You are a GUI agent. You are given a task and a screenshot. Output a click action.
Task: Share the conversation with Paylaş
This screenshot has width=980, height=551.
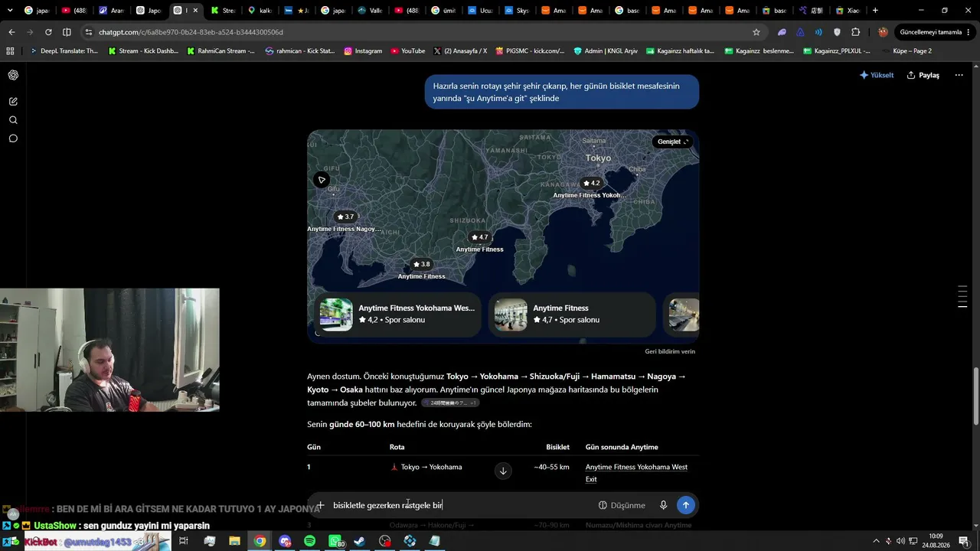click(x=923, y=75)
